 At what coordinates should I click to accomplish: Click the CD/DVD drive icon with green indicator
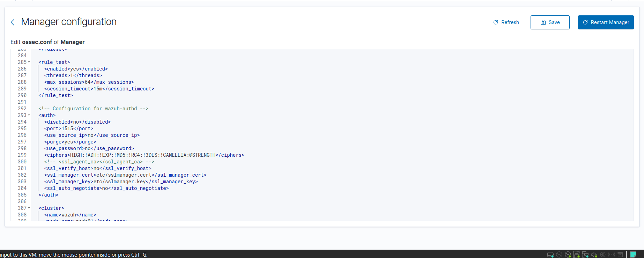pyautogui.click(x=568, y=255)
